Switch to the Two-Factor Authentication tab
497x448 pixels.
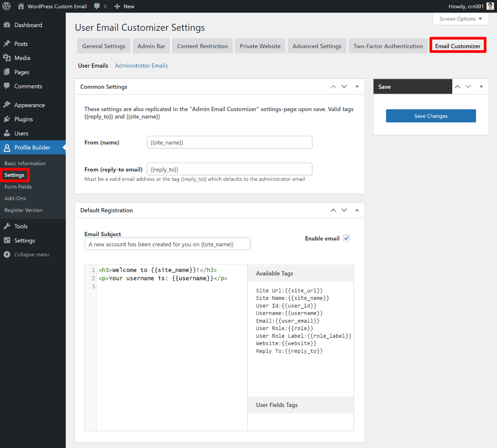pyautogui.click(x=388, y=46)
